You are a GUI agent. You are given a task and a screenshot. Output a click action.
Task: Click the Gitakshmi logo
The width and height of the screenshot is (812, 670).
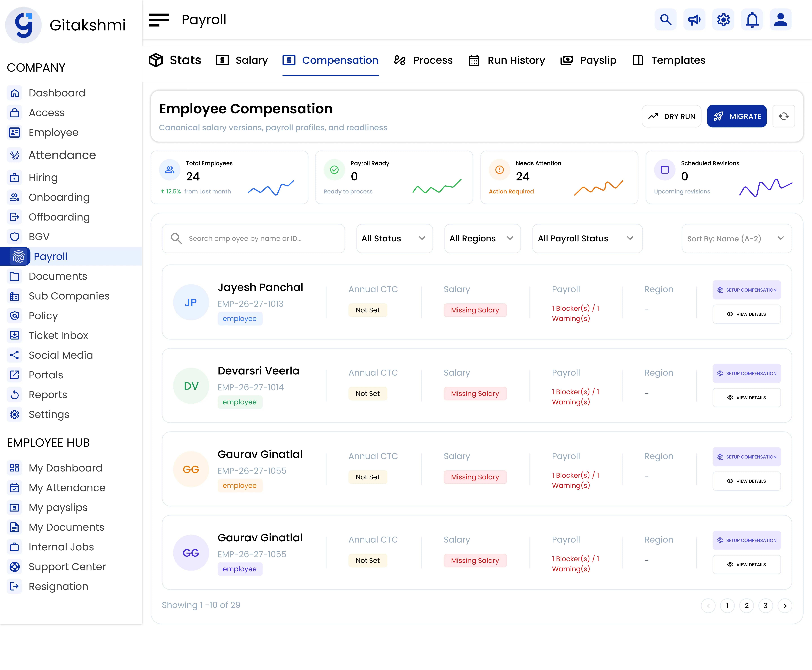24,25
